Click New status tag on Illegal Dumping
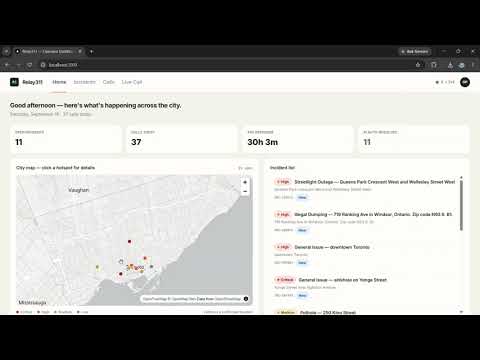This screenshot has width=480, height=360. pyautogui.click(x=302, y=230)
